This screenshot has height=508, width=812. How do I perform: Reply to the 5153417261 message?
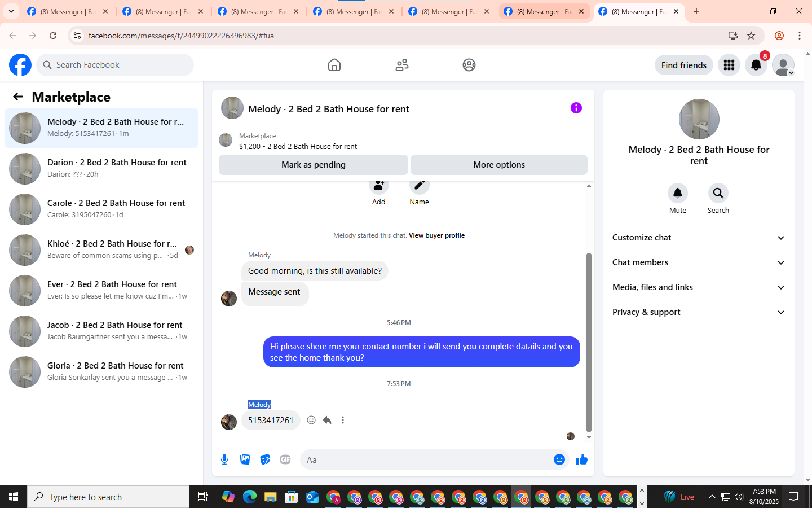click(327, 420)
